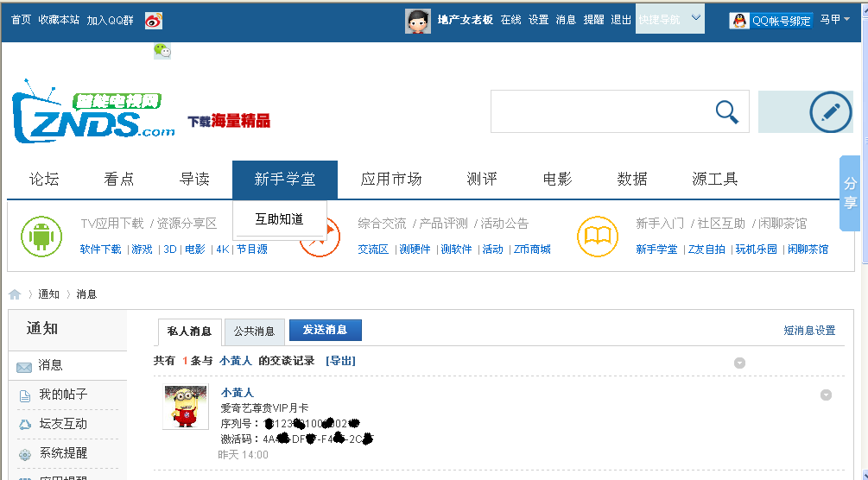Click the gear icon beside 系统提醒

25,455
